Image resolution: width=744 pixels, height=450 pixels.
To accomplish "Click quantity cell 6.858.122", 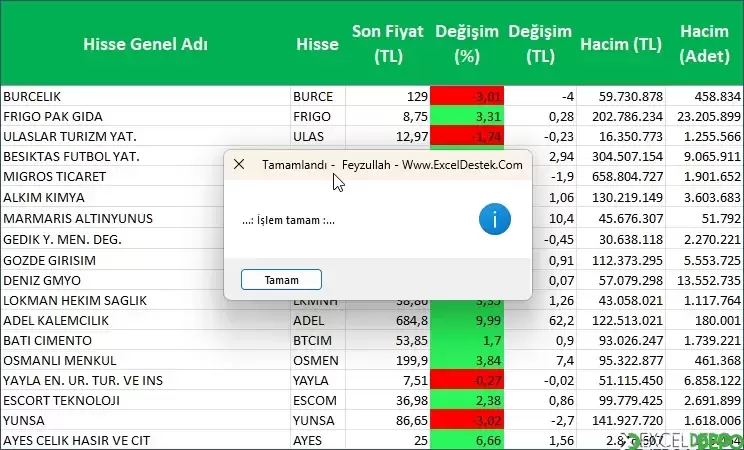I will coord(705,380).
